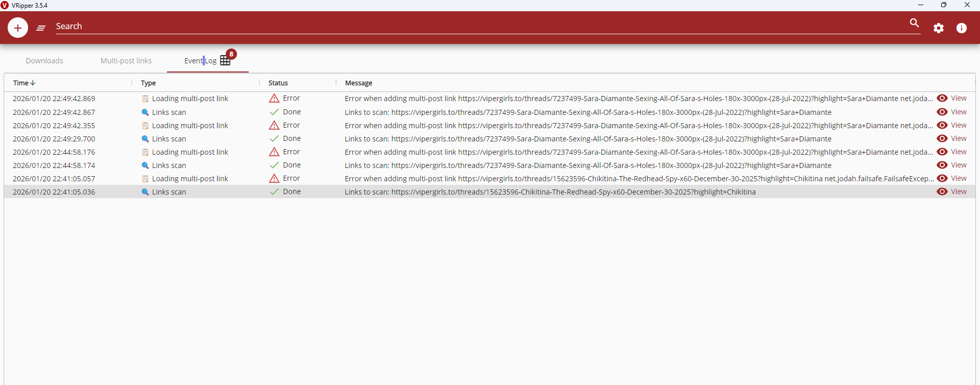Click the red badge showing 8
The image size is (980, 385).
[x=231, y=54]
